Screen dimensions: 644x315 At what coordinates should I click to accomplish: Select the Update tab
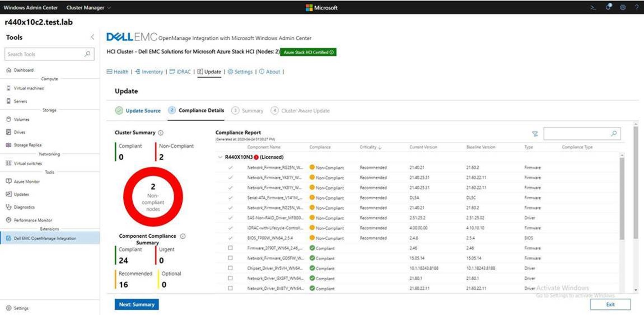[x=209, y=72]
